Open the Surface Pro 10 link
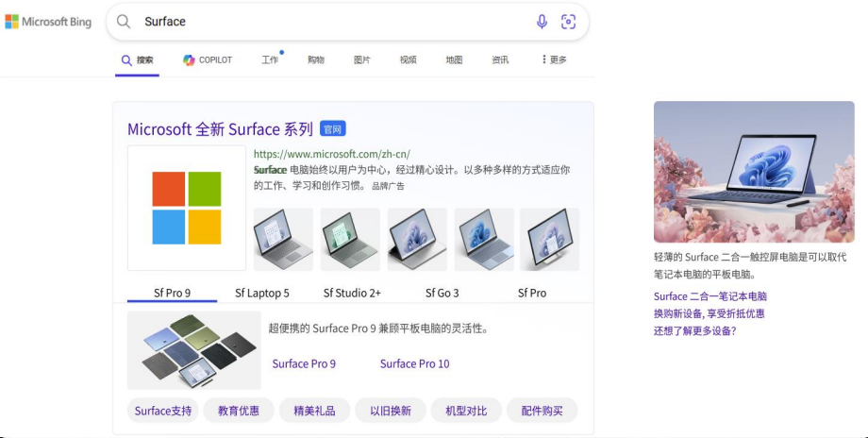 click(x=414, y=363)
